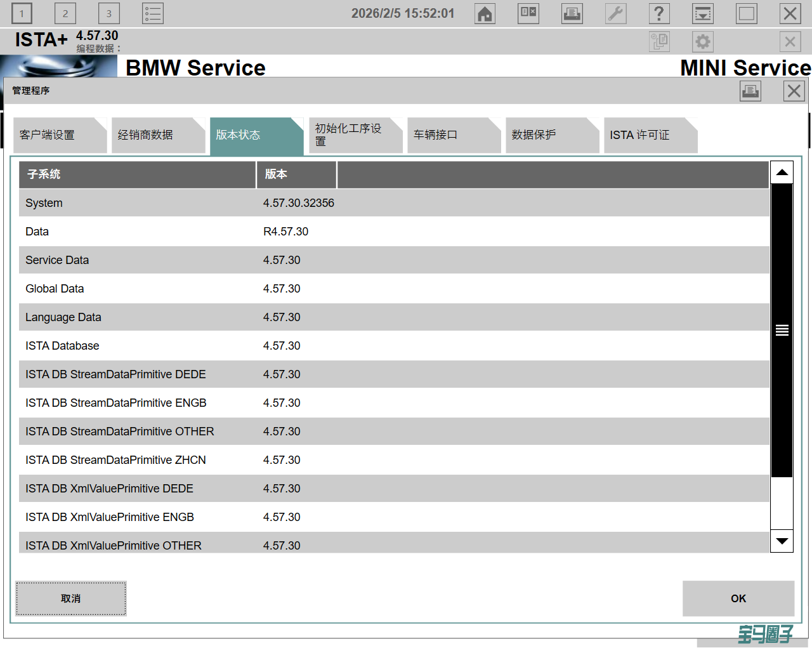Print from the 管理程序 dialog header
Viewport: 812px width, 653px height.
coord(750,91)
